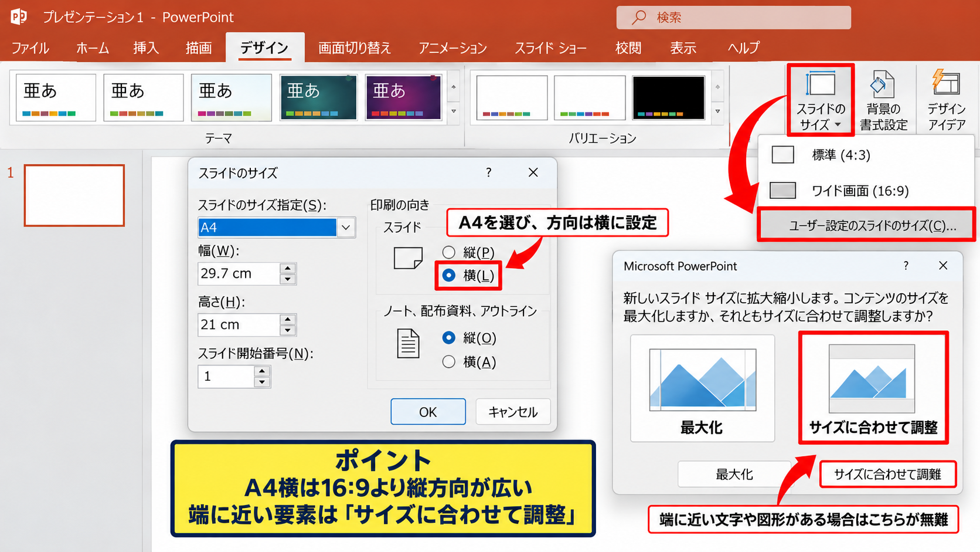Switch to the 挿入 tab
This screenshot has width=980, height=552.
pos(146,48)
